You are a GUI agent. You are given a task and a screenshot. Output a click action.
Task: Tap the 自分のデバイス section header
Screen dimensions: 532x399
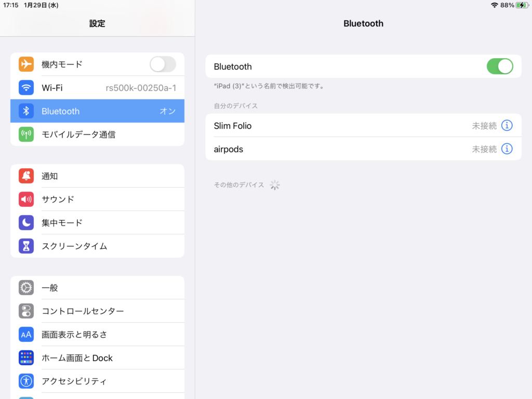click(x=235, y=106)
